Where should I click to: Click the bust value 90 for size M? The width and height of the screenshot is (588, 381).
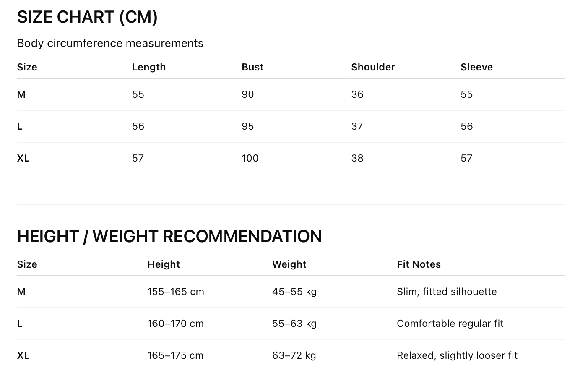tap(247, 94)
